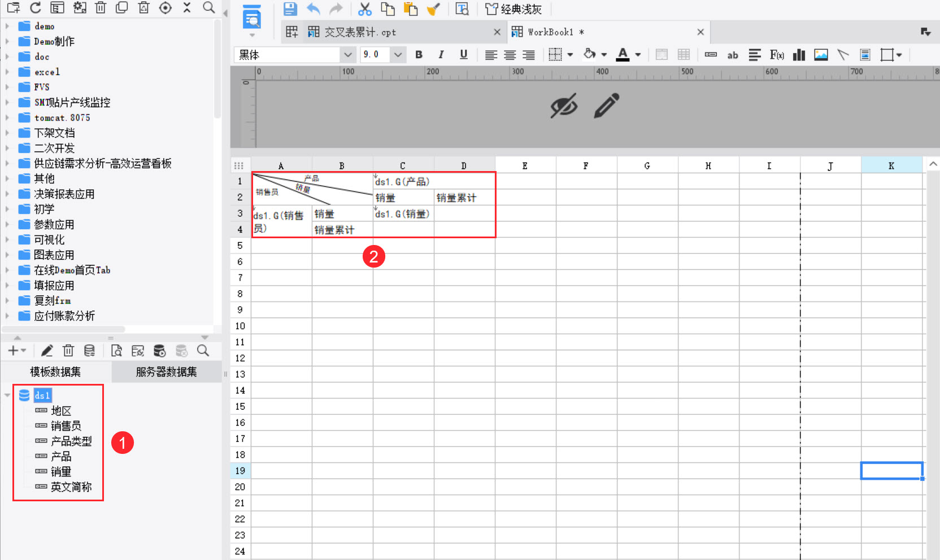Preview dataset with the document magnifier icon
This screenshot has width=940, height=560.
pos(116,351)
